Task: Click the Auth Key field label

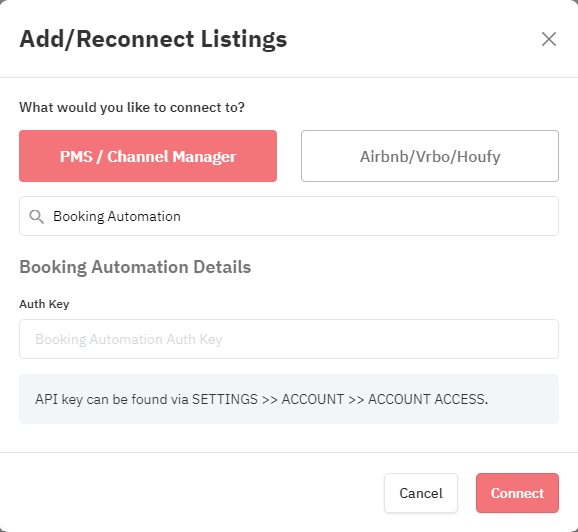Action: (x=44, y=304)
